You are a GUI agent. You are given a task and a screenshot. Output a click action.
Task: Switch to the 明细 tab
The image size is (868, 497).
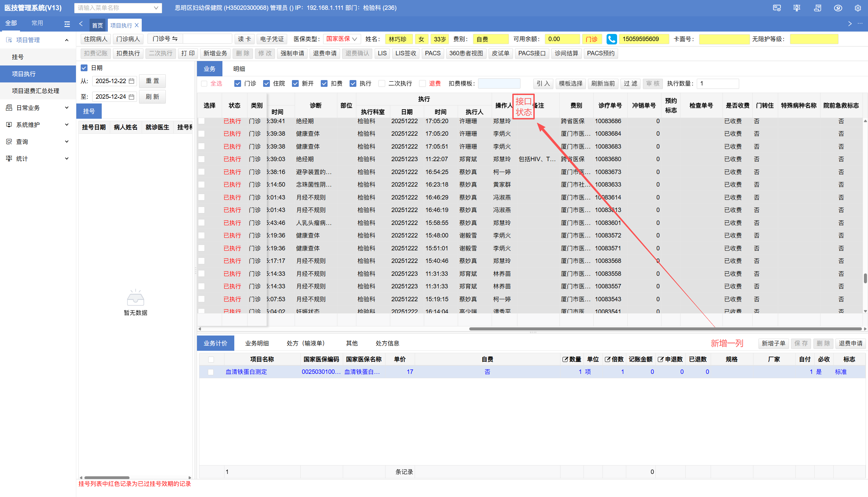click(239, 69)
